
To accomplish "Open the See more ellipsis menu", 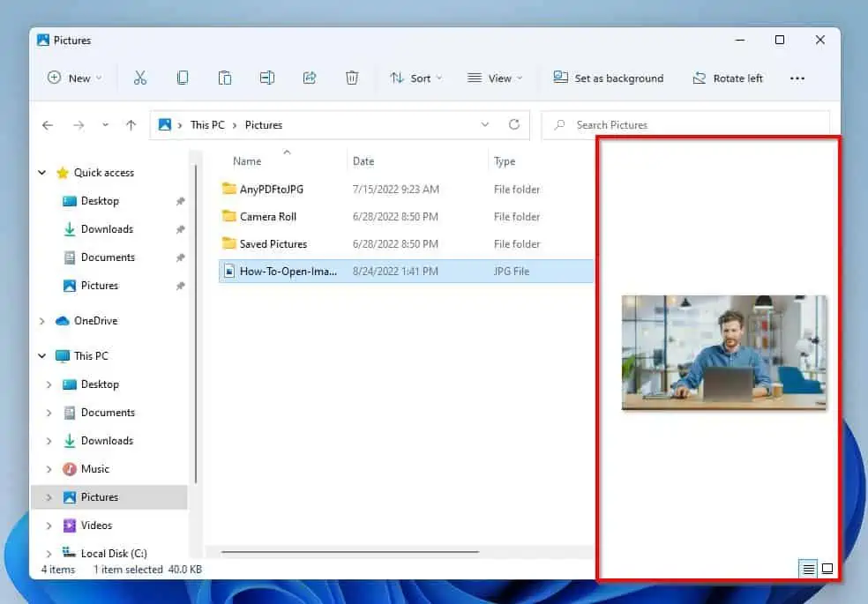I will click(x=797, y=78).
